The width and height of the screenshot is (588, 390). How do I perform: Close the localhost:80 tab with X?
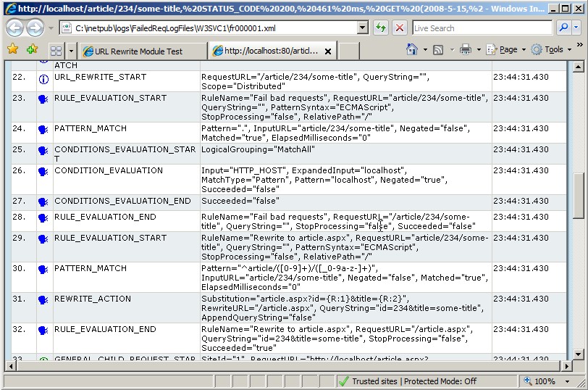(328, 51)
